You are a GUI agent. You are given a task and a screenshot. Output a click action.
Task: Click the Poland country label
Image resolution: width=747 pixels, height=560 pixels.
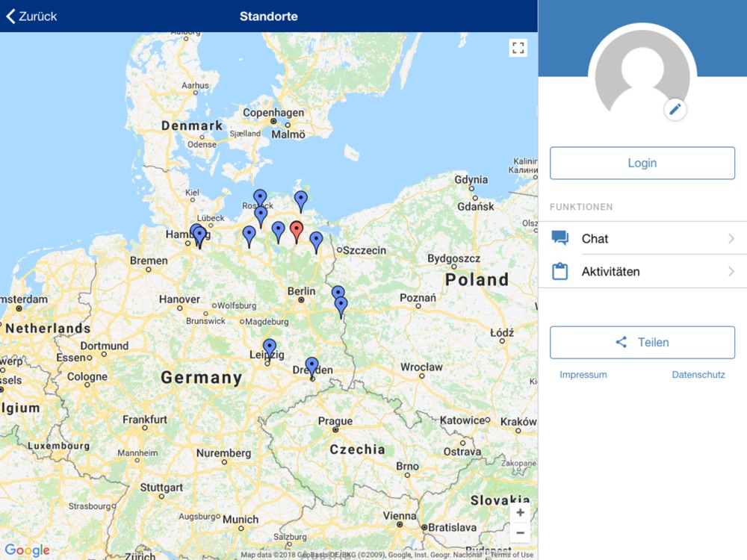(477, 279)
